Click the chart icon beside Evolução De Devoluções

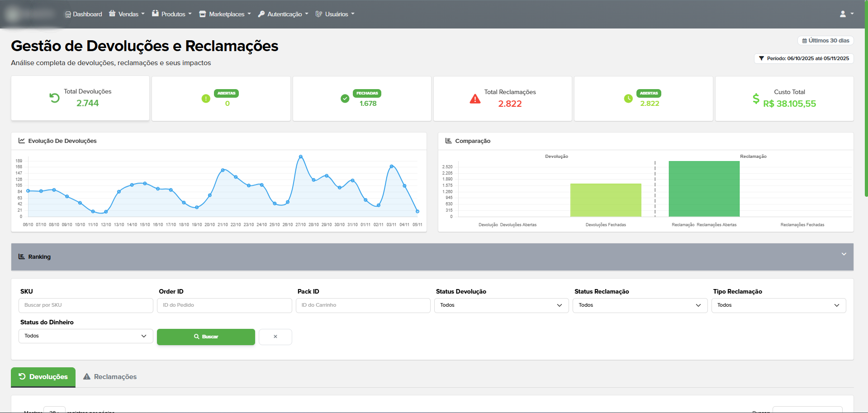(21, 141)
